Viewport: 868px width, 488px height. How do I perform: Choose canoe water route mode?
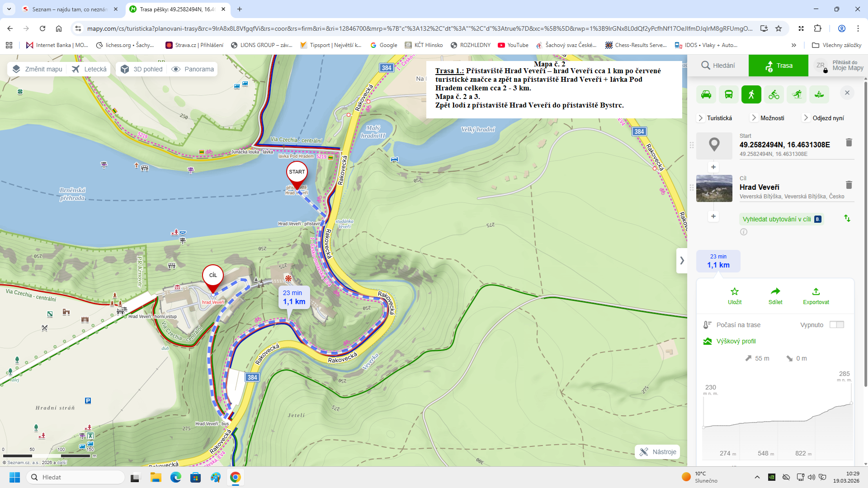[819, 94]
